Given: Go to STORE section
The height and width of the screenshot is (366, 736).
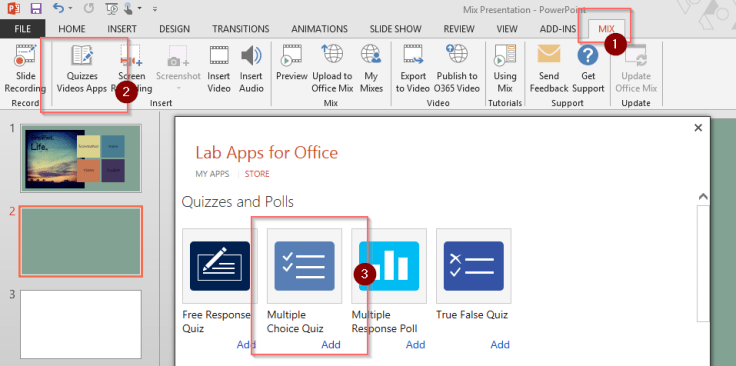Looking at the screenshot, I should tap(257, 174).
